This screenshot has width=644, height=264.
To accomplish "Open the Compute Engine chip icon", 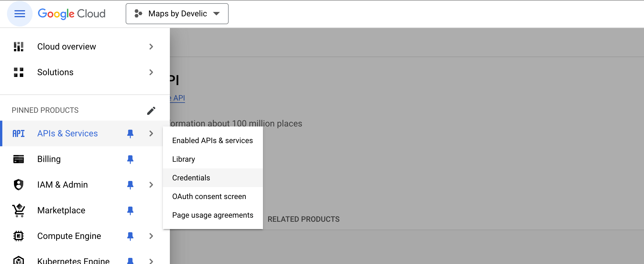I will pos(18,236).
